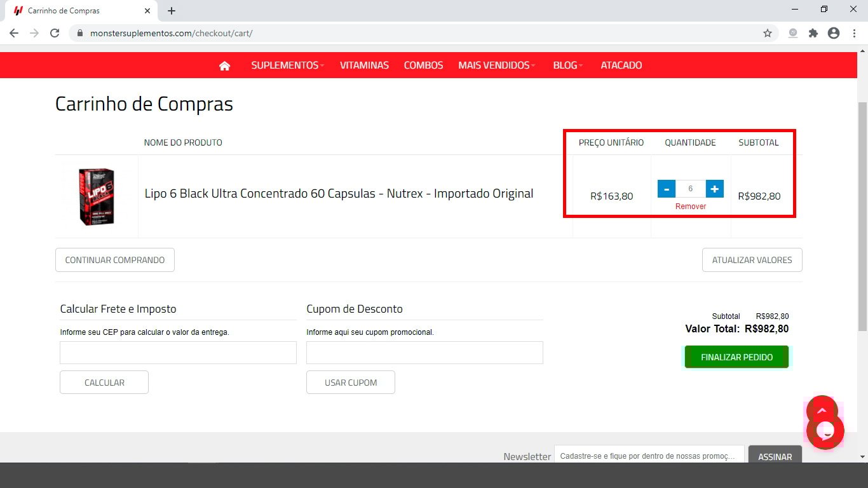Expand the MAIS VENDIDOS dropdown

click(x=496, y=65)
